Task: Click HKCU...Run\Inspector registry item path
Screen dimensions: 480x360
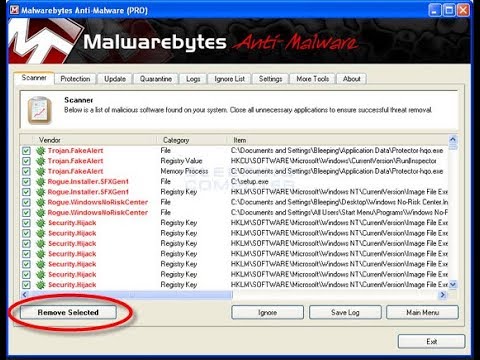Action: [333, 161]
